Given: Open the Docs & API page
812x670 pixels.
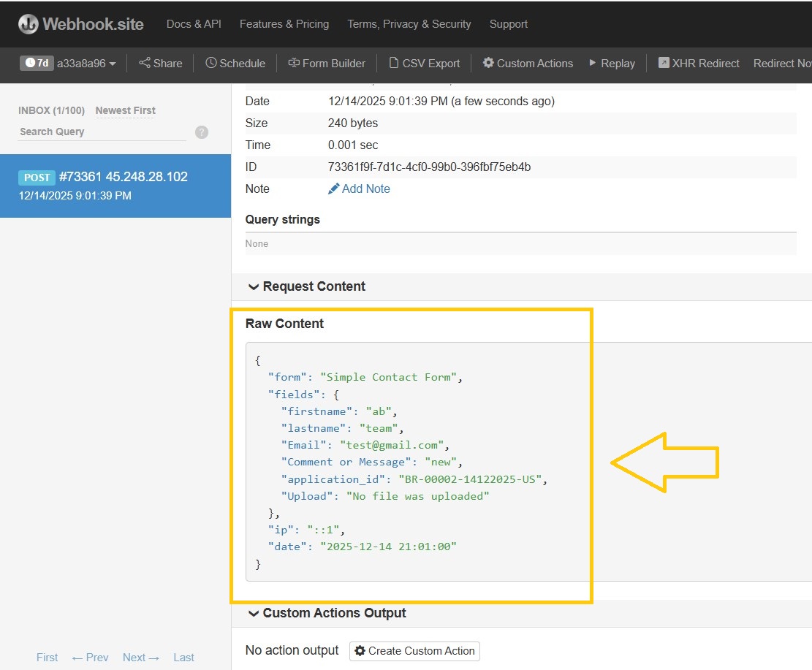Looking at the screenshot, I should 193,23.
